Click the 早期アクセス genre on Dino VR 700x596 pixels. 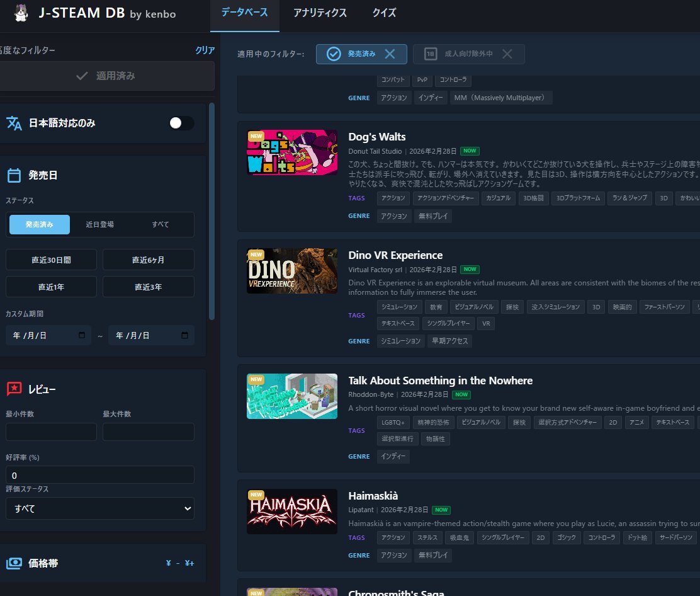point(450,341)
